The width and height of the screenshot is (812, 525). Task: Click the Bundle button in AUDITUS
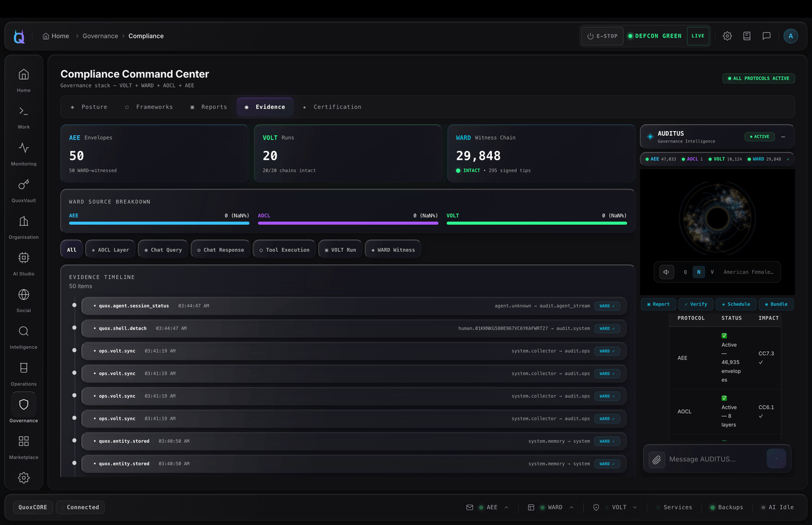[776, 304]
